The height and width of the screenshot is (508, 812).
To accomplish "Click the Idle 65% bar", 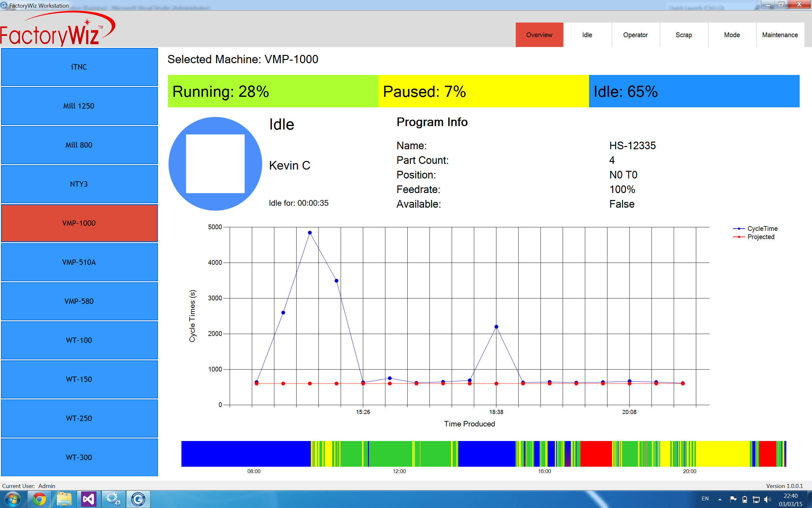I will [x=694, y=91].
